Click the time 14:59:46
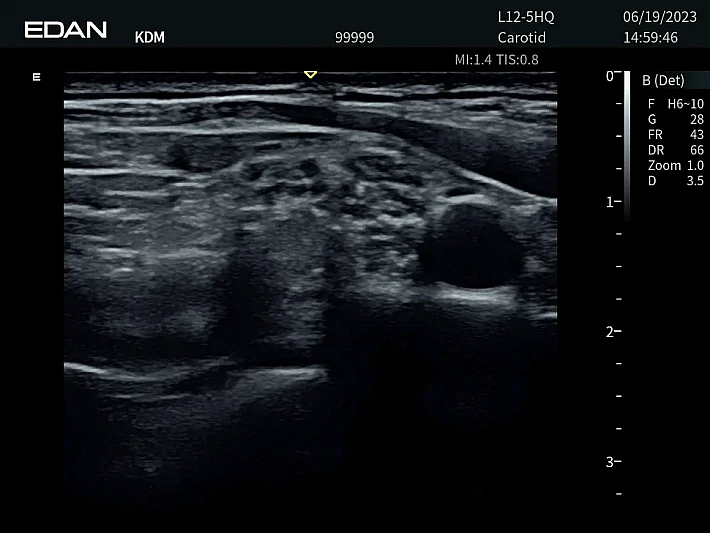The width and height of the screenshot is (710, 533). [650, 38]
